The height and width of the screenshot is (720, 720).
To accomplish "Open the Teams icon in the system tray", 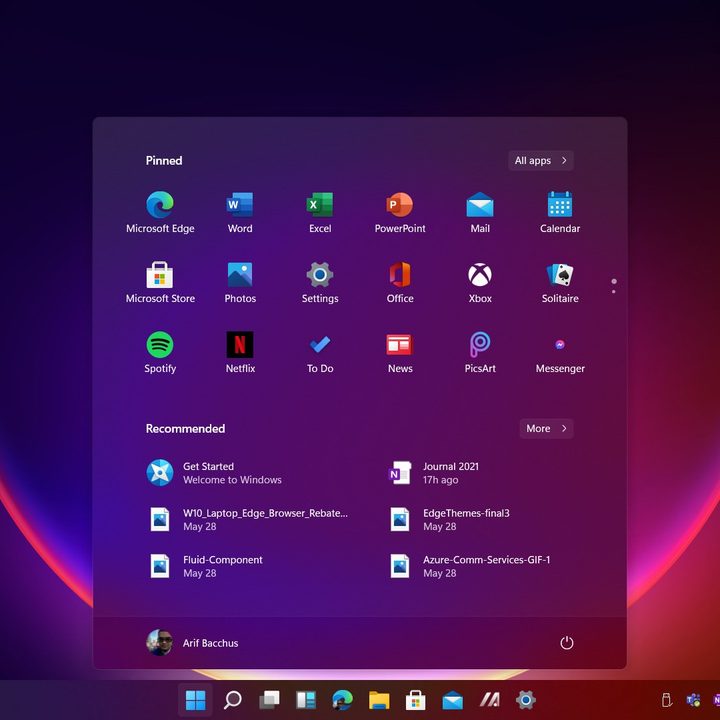I will click(x=693, y=700).
